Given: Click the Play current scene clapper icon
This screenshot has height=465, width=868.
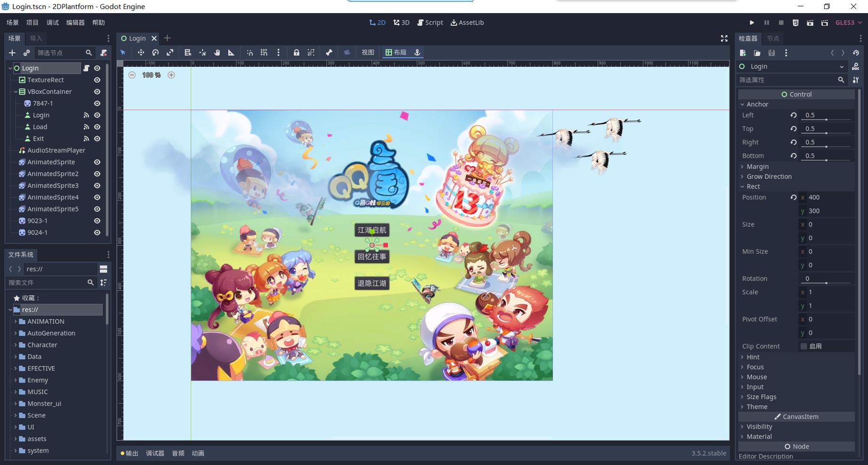Looking at the screenshot, I should (x=810, y=23).
